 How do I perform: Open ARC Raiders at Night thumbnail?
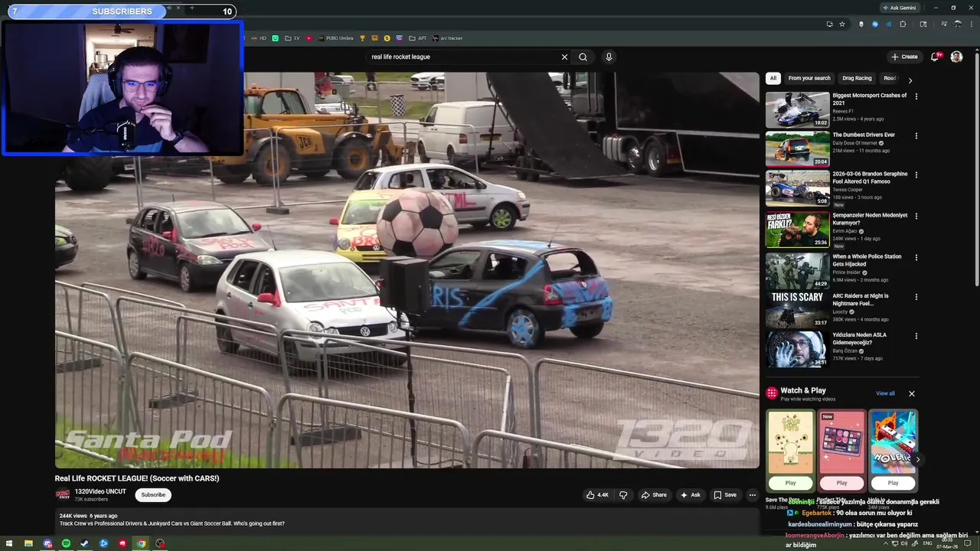point(797,310)
